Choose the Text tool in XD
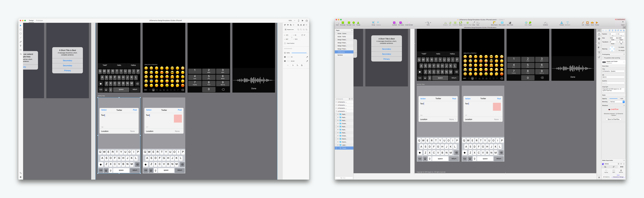Screen dimensions: 644x198 [x=20, y=46]
